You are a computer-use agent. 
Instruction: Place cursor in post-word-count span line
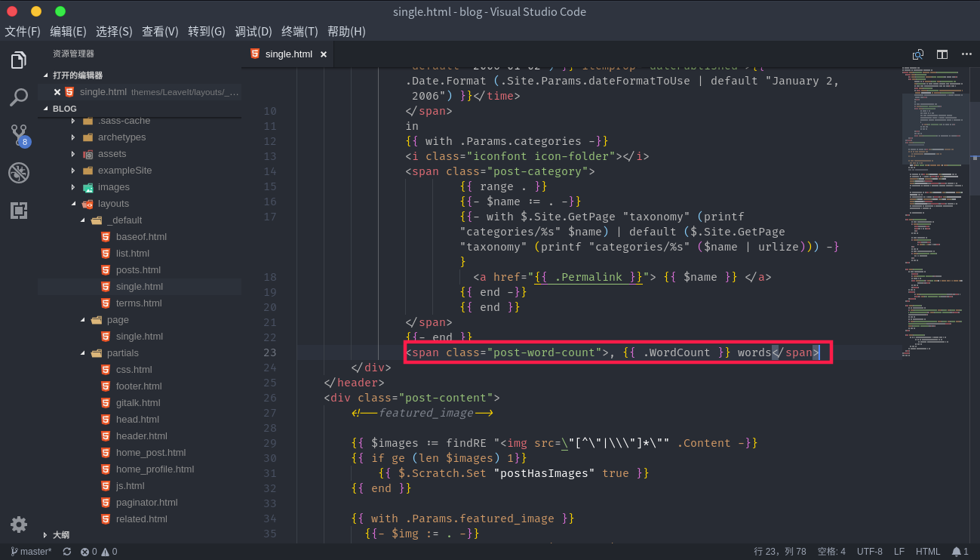point(612,352)
